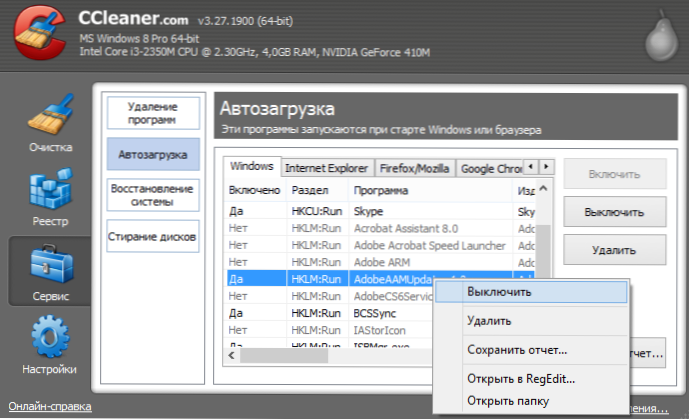Select the AdobeCS6Service row

[x=330, y=296]
